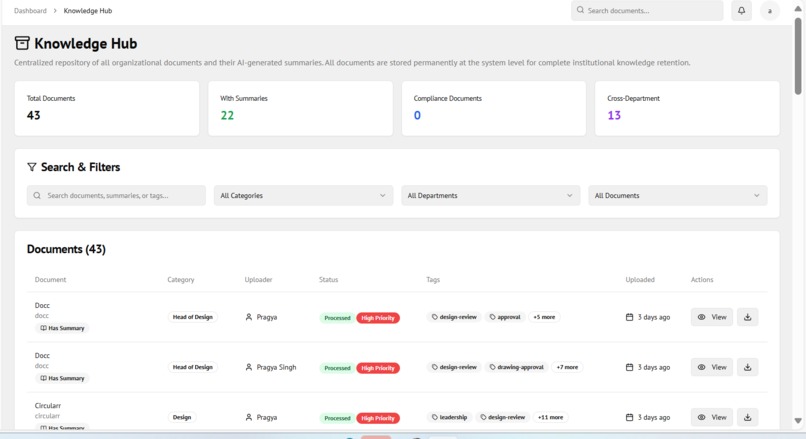The height and width of the screenshot is (439, 806).
Task: Download the first Docc document by Pragya
Action: (x=747, y=317)
